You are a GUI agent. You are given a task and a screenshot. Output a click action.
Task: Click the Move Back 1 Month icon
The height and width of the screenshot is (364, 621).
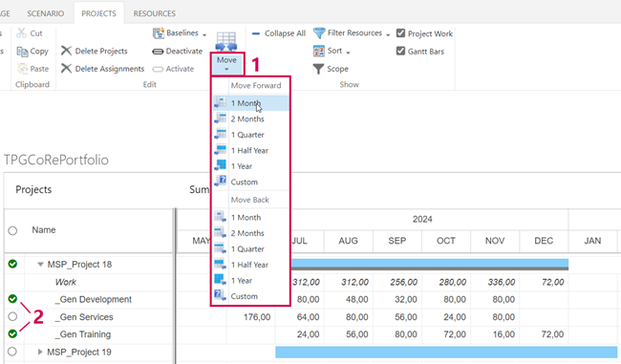(220, 217)
